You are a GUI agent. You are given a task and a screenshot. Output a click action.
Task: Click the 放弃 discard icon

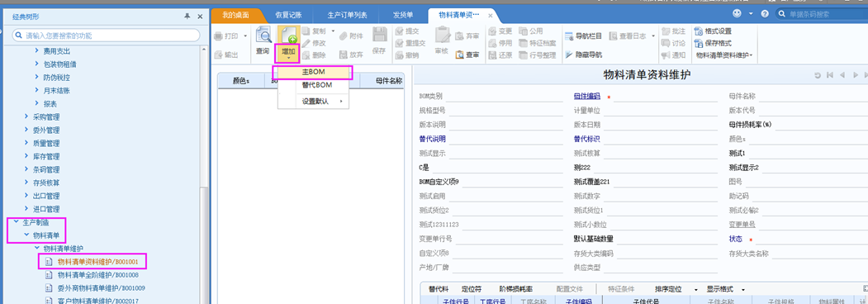(x=344, y=55)
